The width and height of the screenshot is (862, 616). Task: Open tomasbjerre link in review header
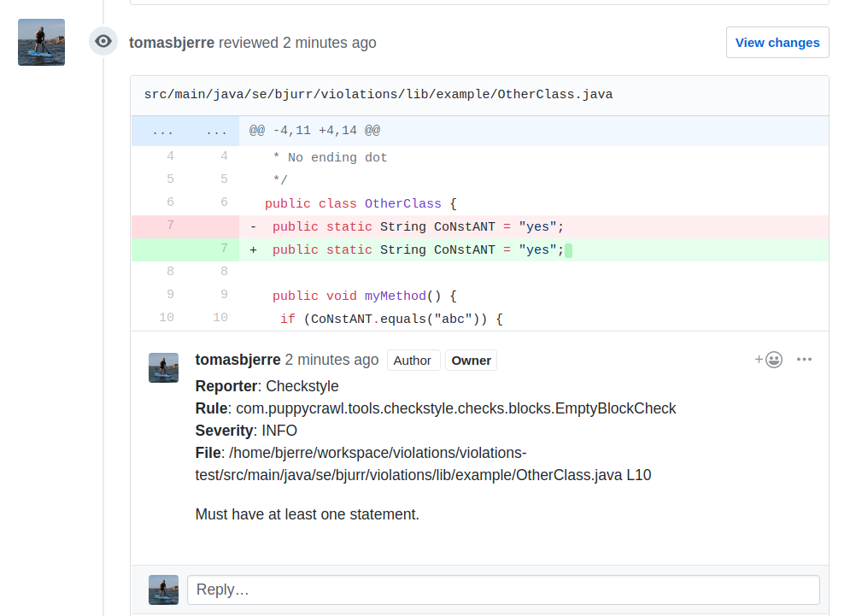(172, 43)
